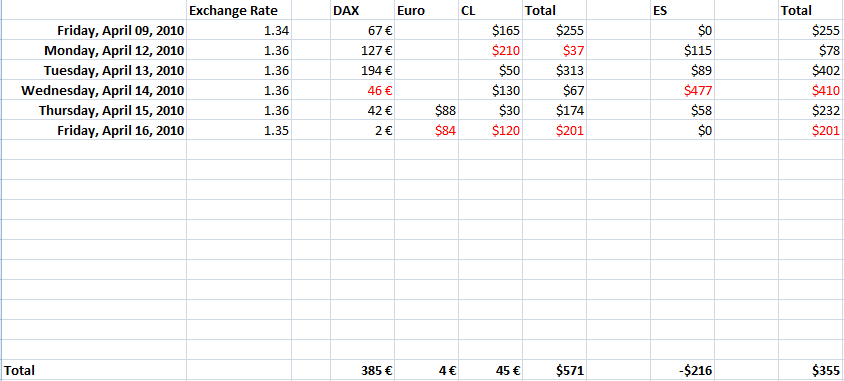Select the DAX value 2 €
Image resolution: width=844 pixels, height=381 pixels.
[x=362, y=130]
